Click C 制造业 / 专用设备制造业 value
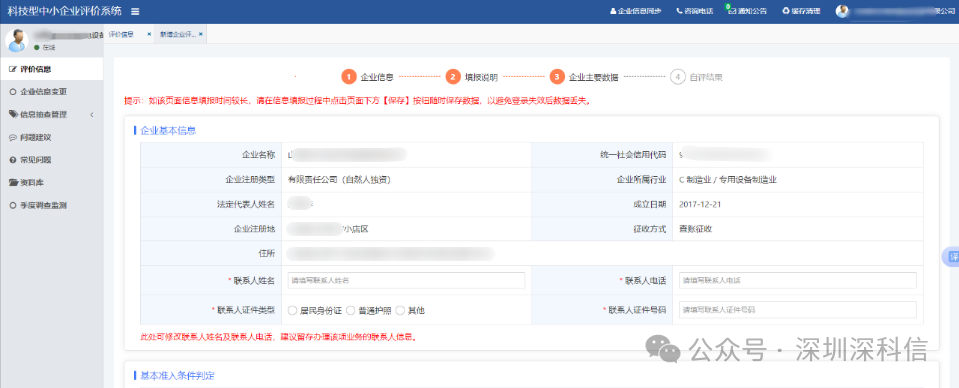959x388 pixels. (x=728, y=180)
